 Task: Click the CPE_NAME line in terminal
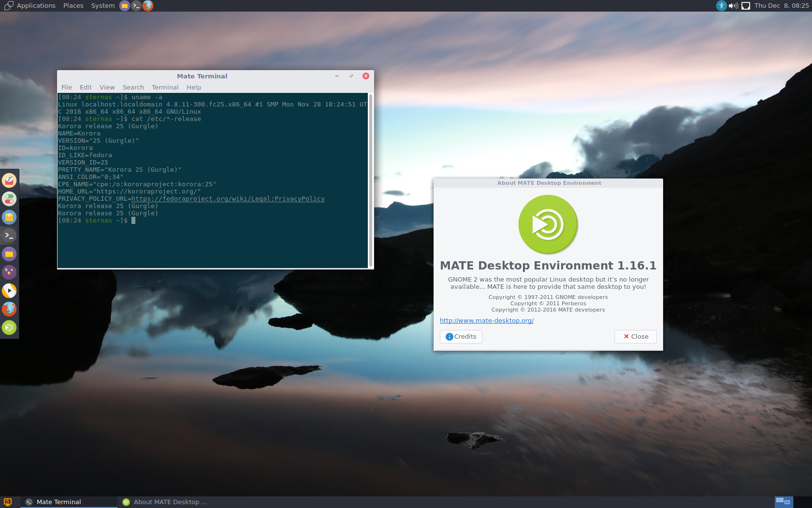coord(137,184)
